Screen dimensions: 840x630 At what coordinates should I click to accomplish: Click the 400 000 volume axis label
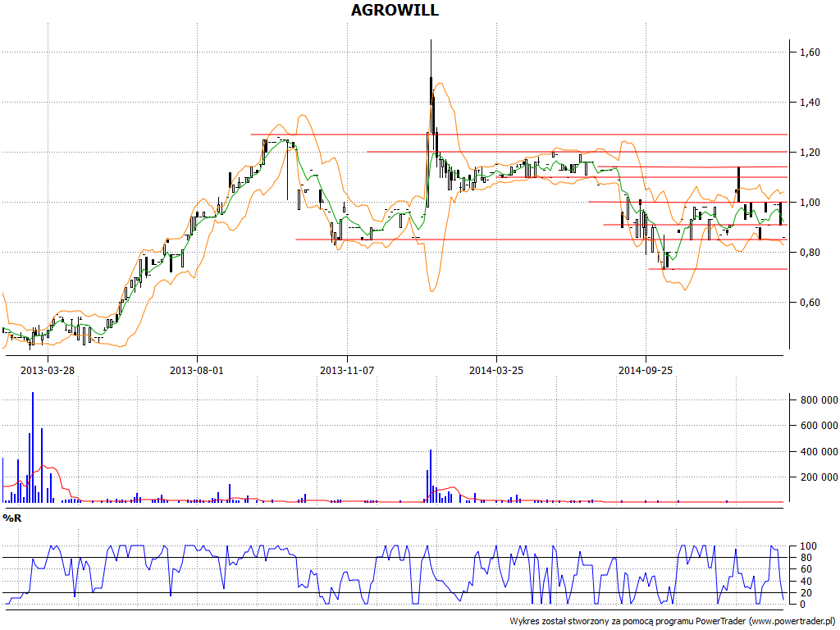(x=819, y=452)
